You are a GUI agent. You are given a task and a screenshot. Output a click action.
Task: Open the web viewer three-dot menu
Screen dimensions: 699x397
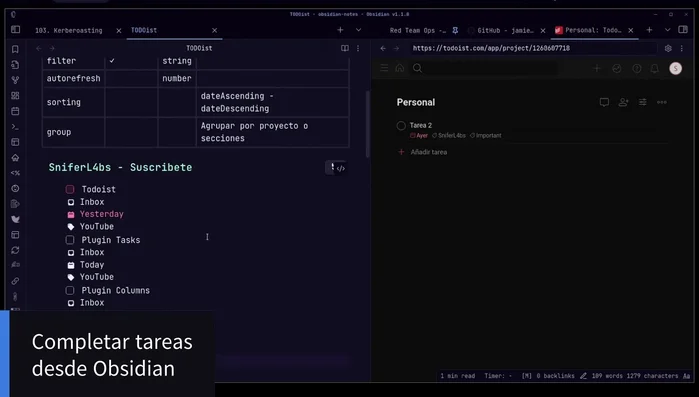(x=682, y=48)
